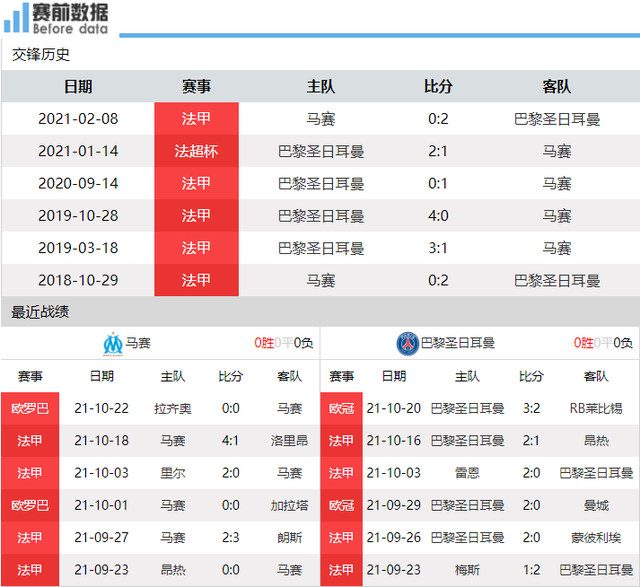This screenshot has height=587, width=640.
Task: Click the date 2018-10-29
Action: point(78,280)
